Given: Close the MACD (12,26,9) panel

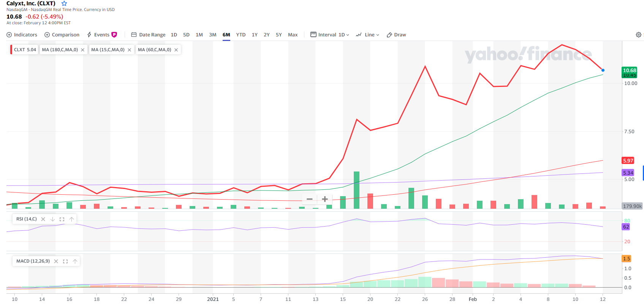Looking at the screenshot, I should tap(56, 261).
